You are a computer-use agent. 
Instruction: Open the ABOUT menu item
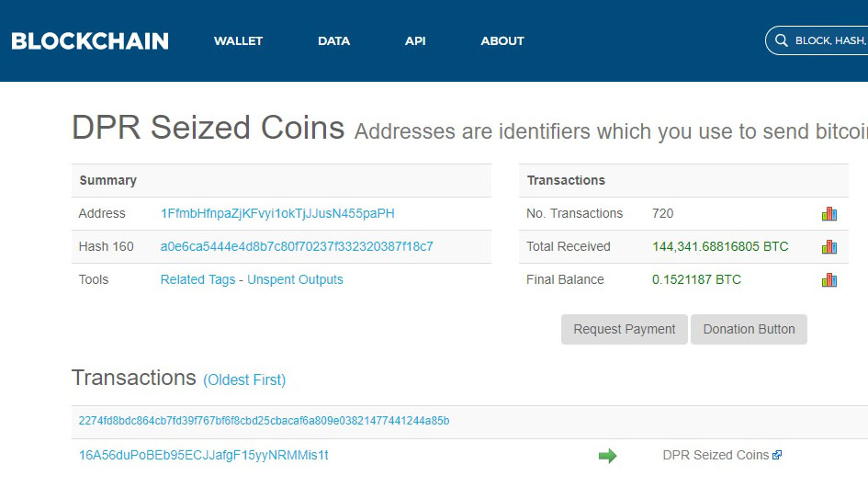tap(502, 41)
